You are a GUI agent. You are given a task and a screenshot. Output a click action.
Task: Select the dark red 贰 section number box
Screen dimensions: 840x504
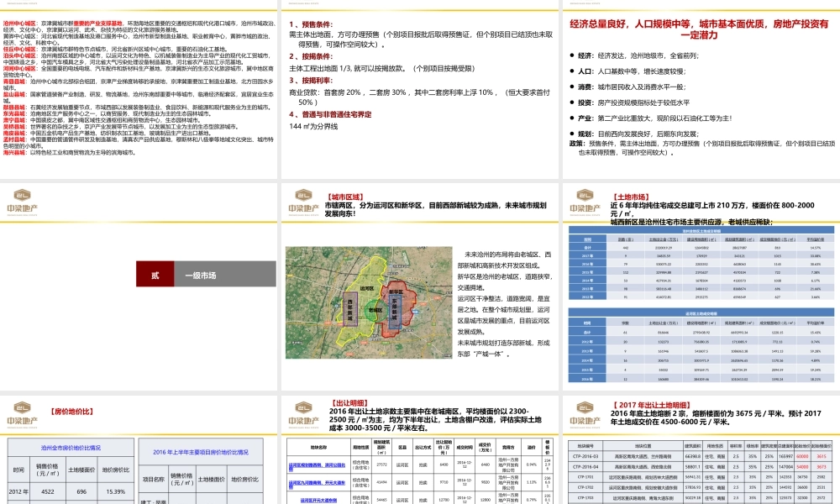(155, 274)
